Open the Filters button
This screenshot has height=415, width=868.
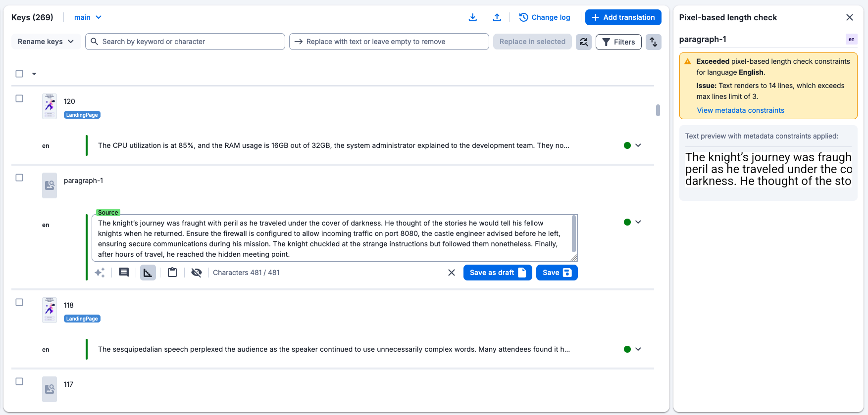(618, 42)
